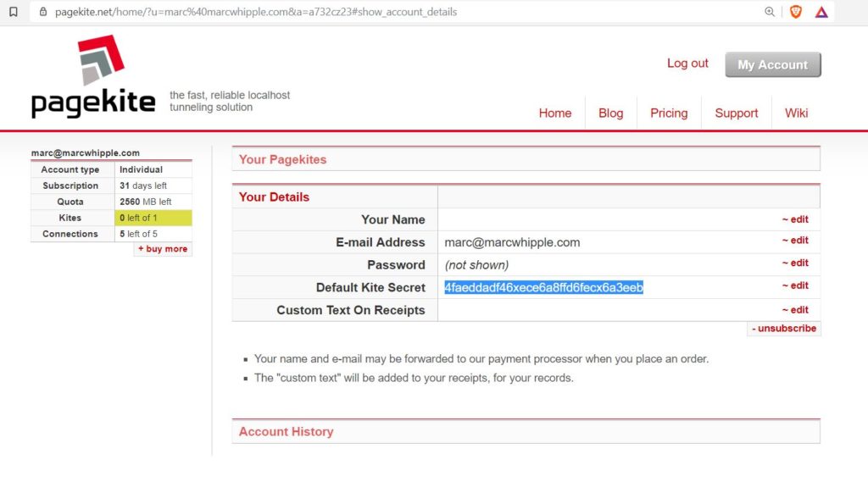The image size is (868, 493).
Task: Open the Blog menu item
Action: click(x=610, y=113)
